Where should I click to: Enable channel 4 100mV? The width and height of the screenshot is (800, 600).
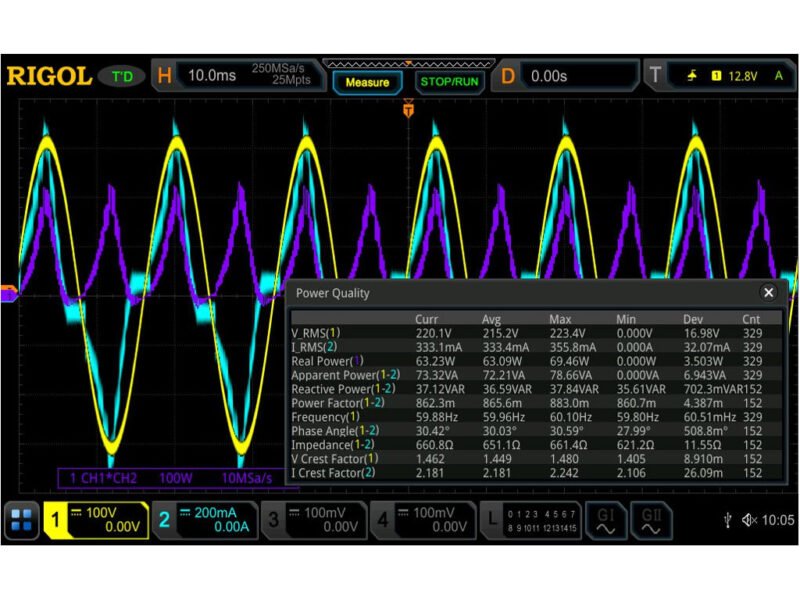coord(423,520)
